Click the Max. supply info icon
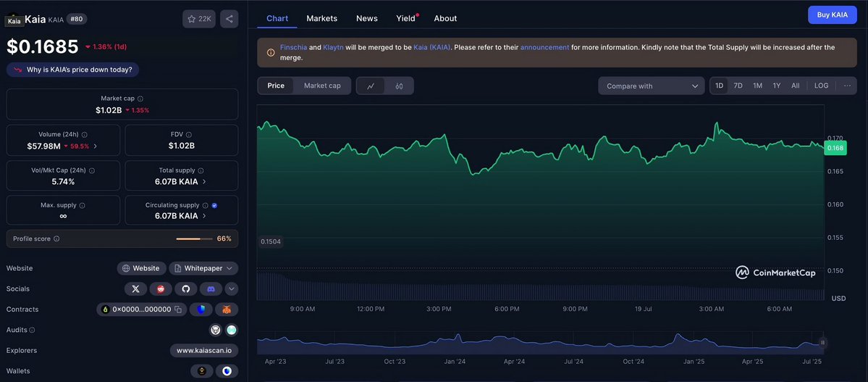The image size is (868, 382). click(82, 205)
